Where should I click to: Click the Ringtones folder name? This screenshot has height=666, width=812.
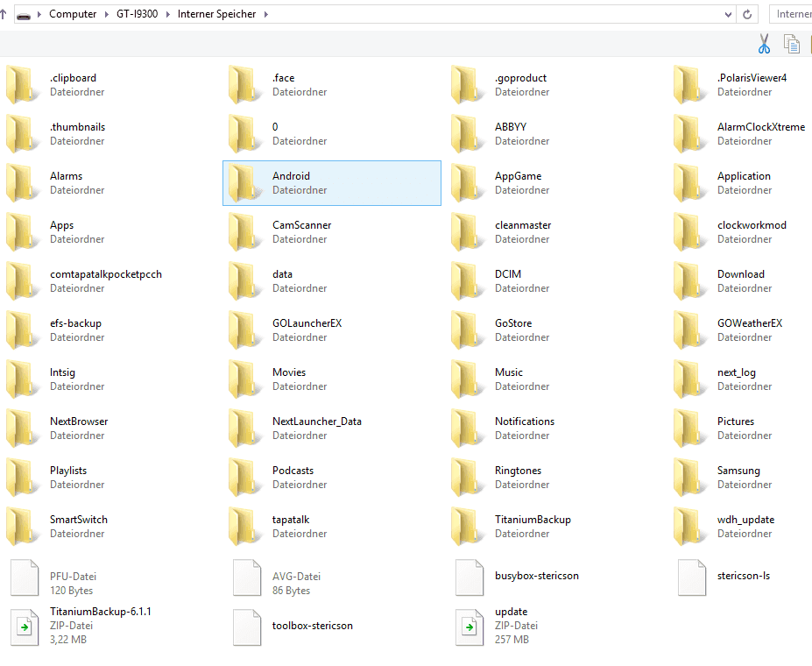[x=518, y=471]
